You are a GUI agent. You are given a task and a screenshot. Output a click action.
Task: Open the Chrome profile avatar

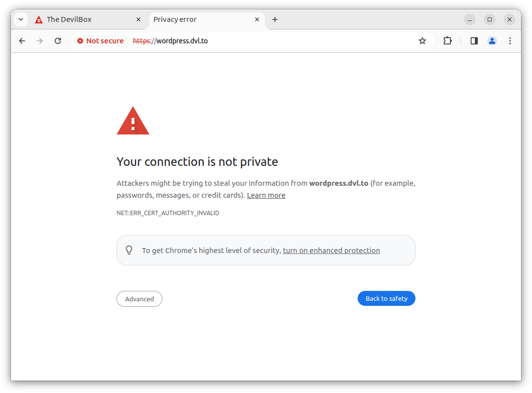tap(492, 41)
